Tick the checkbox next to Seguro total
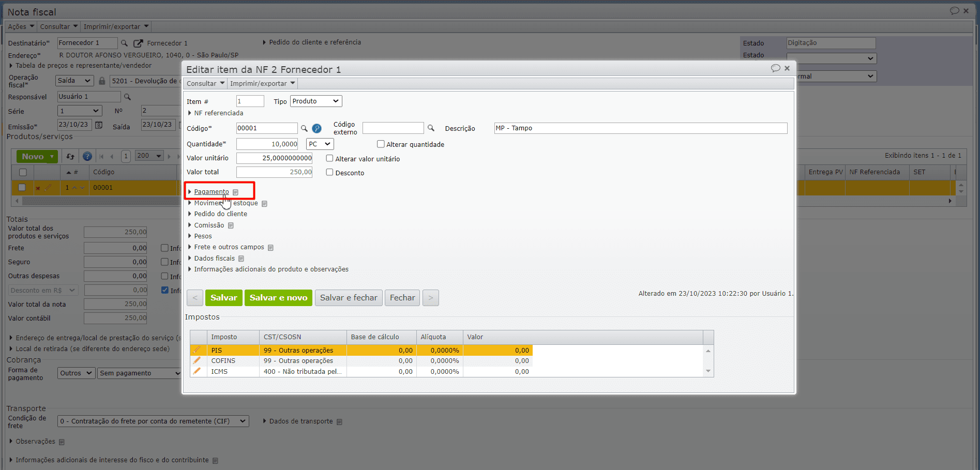This screenshot has width=980, height=470. [x=164, y=262]
